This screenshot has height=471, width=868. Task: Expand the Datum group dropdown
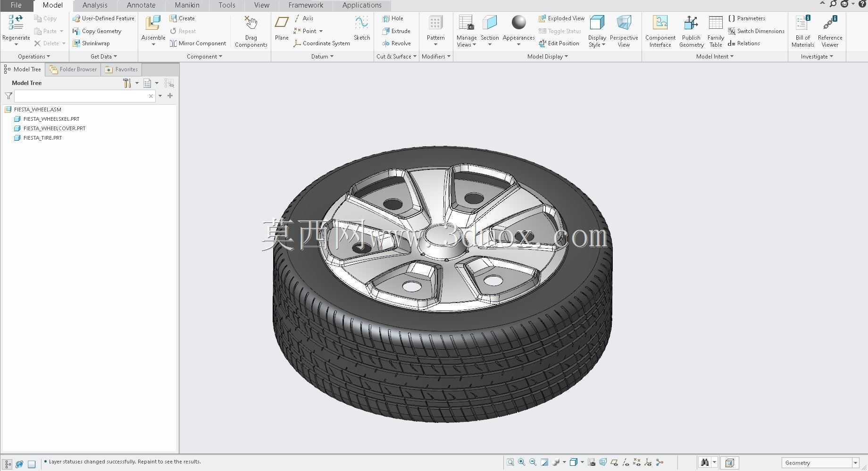point(322,57)
